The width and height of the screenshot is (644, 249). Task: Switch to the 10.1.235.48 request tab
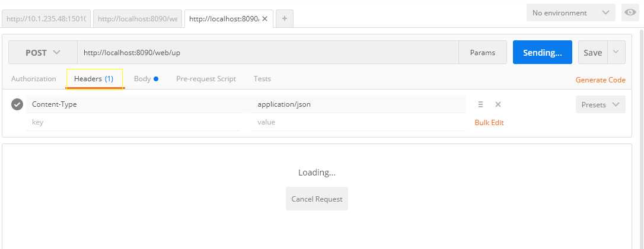tap(46, 19)
